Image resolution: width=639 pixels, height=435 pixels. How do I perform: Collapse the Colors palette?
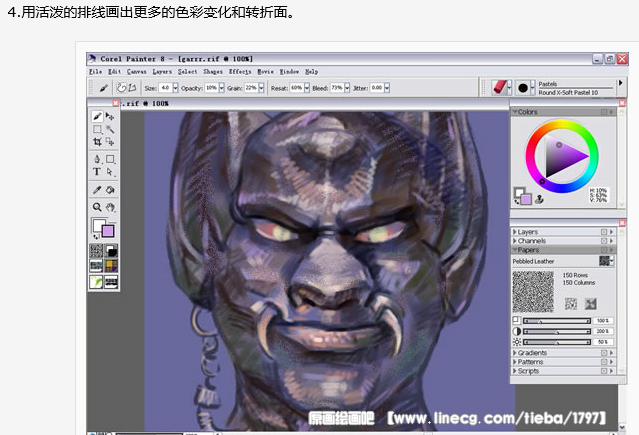pyautogui.click(x=515, y=111)
